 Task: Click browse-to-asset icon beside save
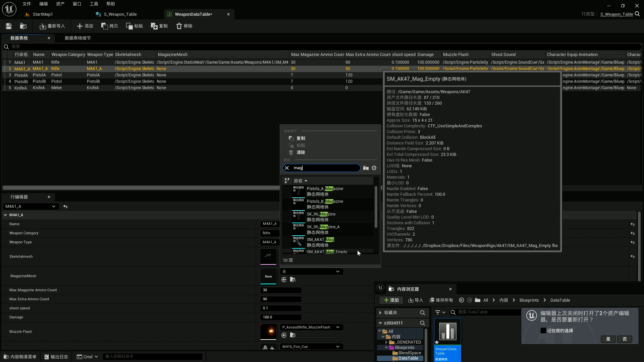point(23,26)
